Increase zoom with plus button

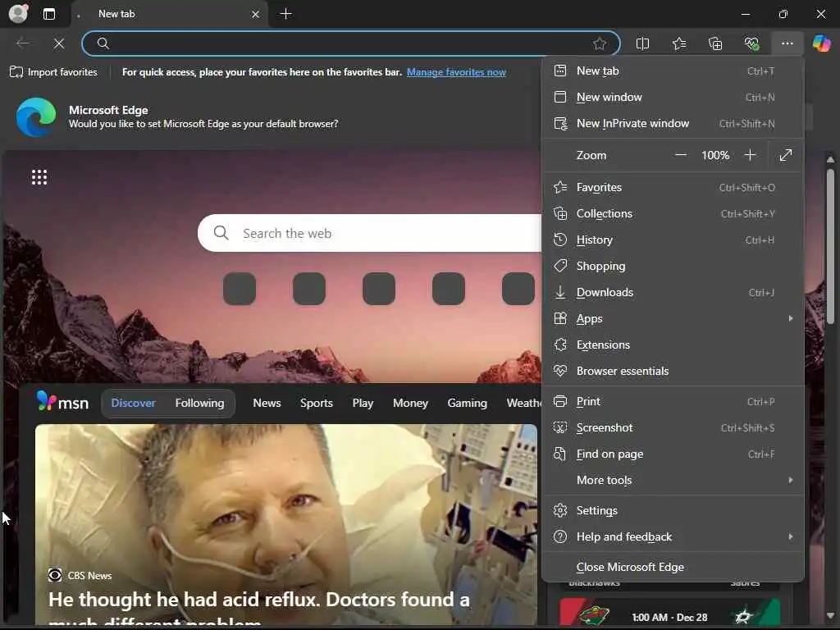(750, 155)
